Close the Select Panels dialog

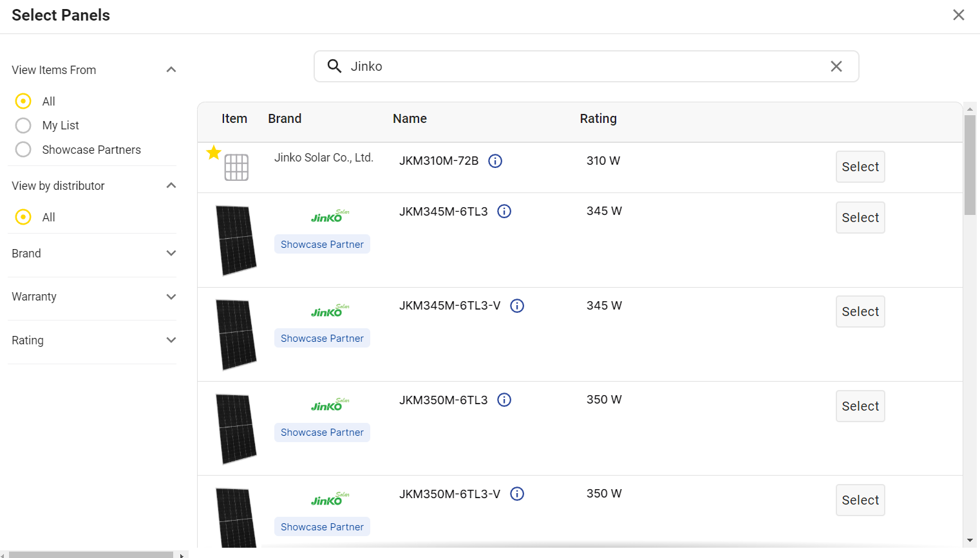pyautogui.click(x=959, y=15)
